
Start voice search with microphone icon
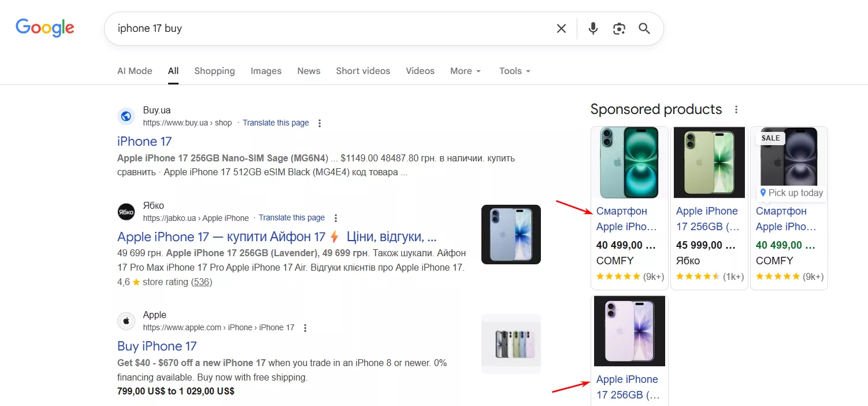(593, 28)
